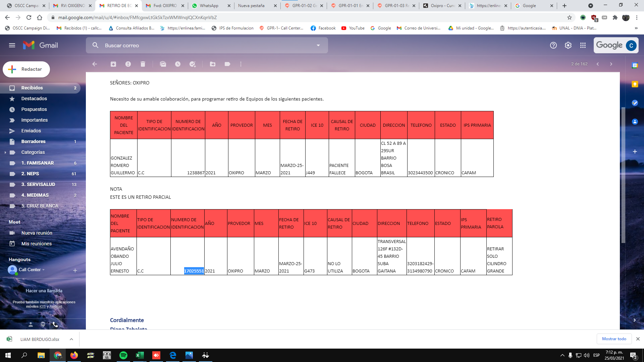644x362 pixels.
Task: Archive this email
Action: (113, 64)
